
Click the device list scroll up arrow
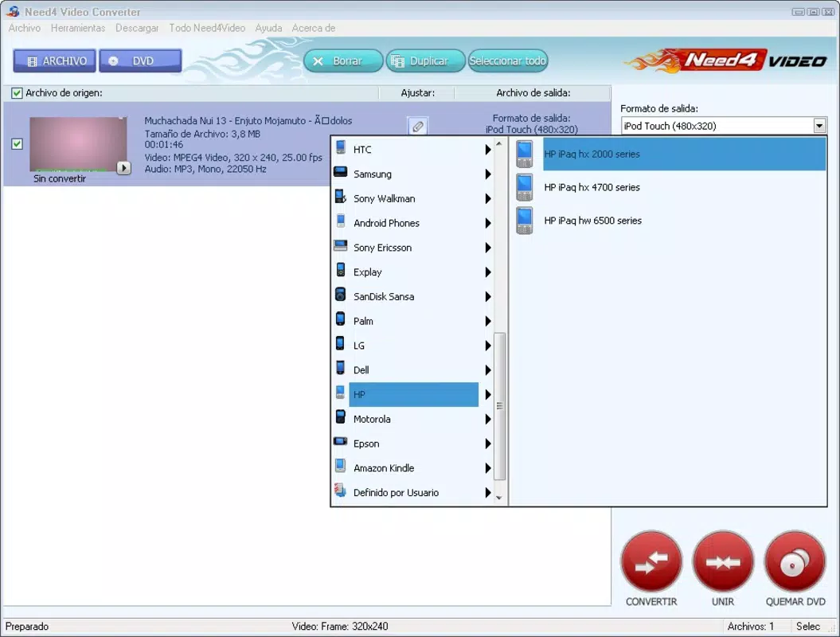click(x=499, y=143)
